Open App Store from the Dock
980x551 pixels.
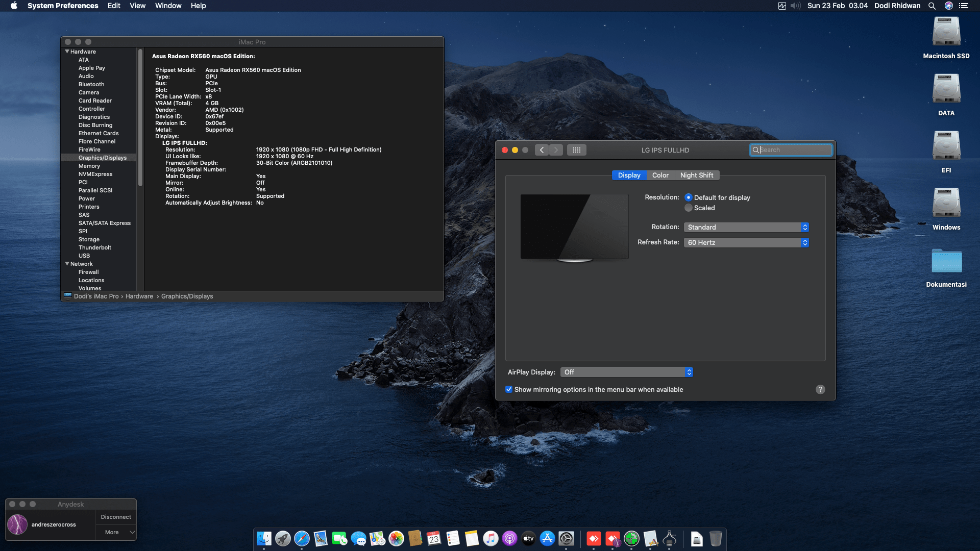click(x=547, y=538)
